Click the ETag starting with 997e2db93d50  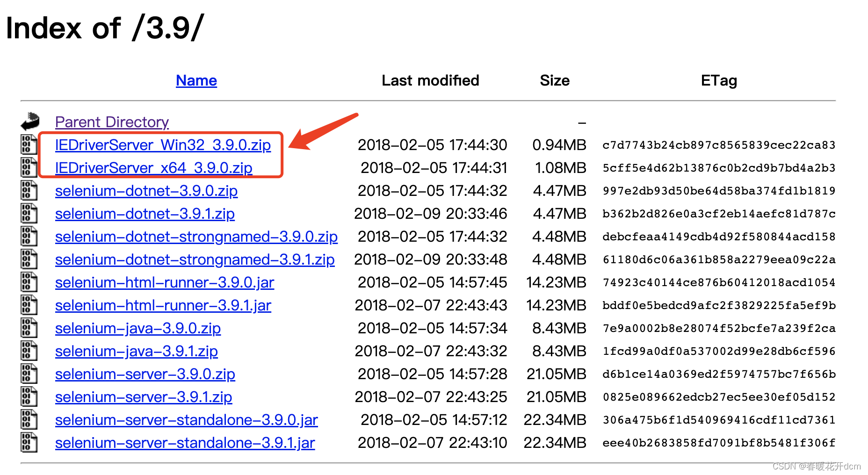719,191
